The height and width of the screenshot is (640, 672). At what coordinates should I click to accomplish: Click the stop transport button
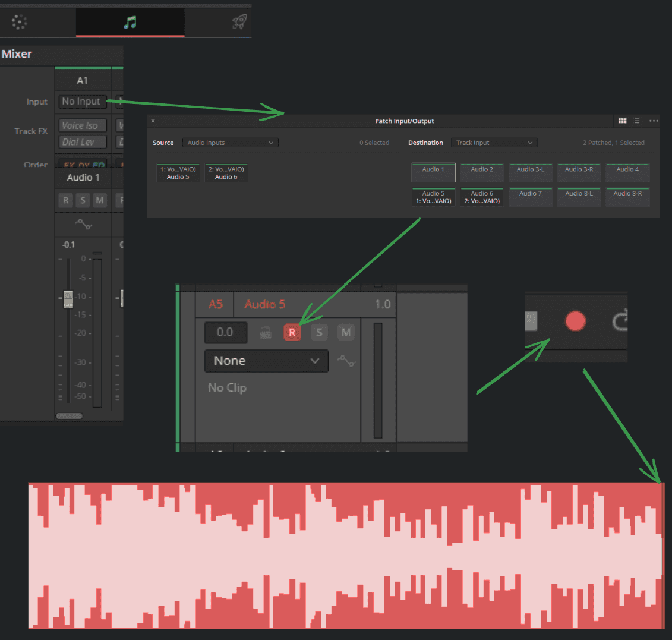(531, 321)
